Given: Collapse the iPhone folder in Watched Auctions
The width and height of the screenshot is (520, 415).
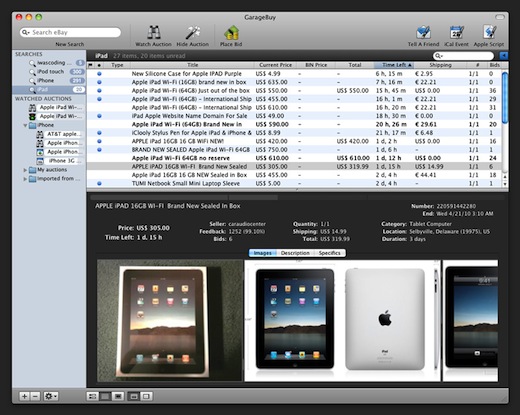Looking at the screenshot, I should tap(25, 125).
